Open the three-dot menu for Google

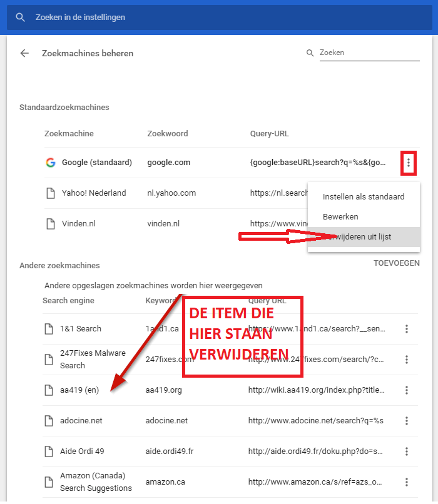tap(409, 163)
